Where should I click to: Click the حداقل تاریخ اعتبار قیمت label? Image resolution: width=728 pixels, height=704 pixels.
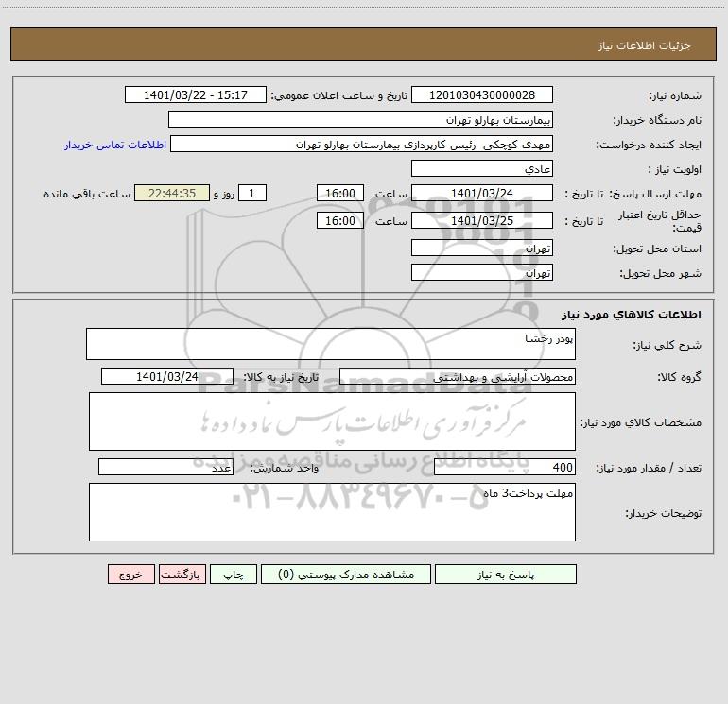pyautogui.click(x=659, y=221)
